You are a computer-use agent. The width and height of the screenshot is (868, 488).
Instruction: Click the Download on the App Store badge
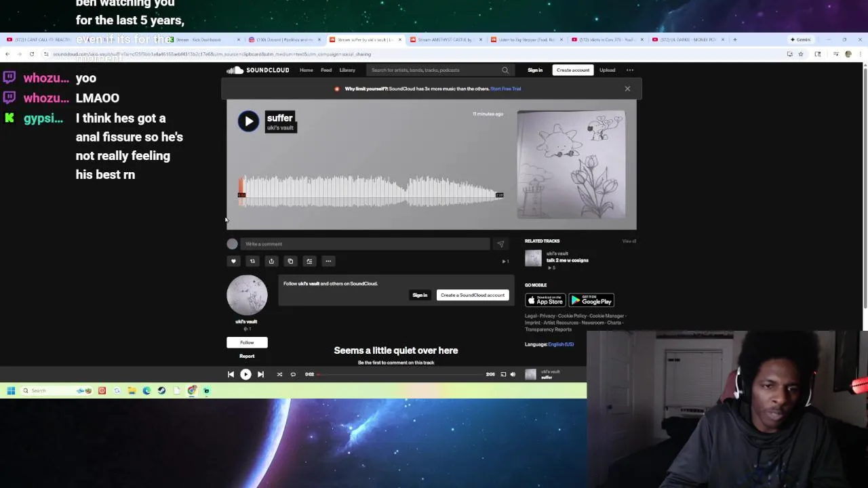coord(545,300)
